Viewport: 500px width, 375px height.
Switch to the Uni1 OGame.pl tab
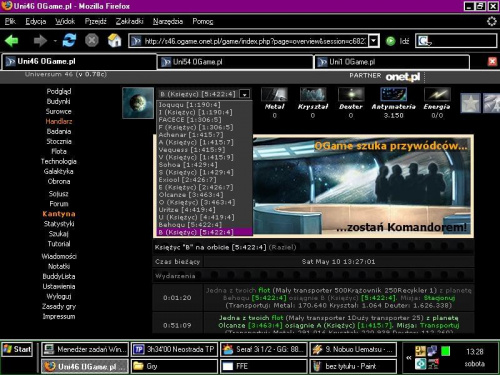click(392, 62)
